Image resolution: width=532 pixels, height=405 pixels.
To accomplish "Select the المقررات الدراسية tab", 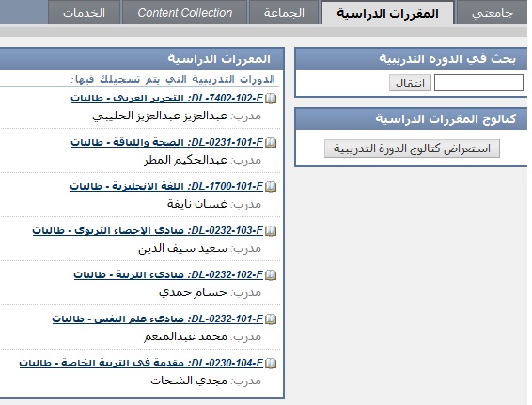I will click(x=387, y=13).
